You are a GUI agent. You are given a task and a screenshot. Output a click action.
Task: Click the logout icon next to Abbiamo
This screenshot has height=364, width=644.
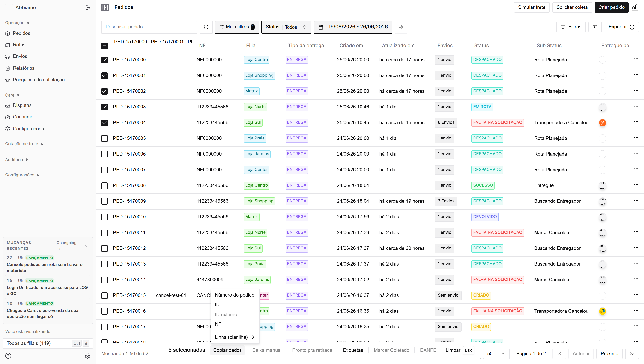pos(88,7)
